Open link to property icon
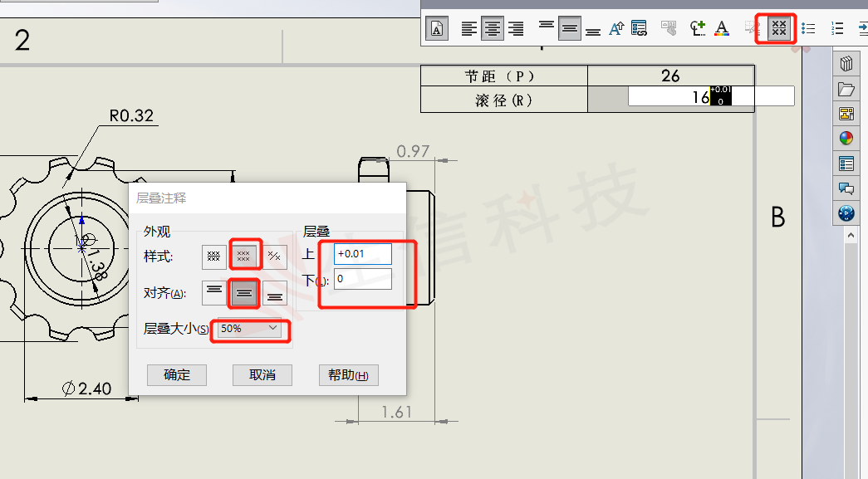 (639, 28)
